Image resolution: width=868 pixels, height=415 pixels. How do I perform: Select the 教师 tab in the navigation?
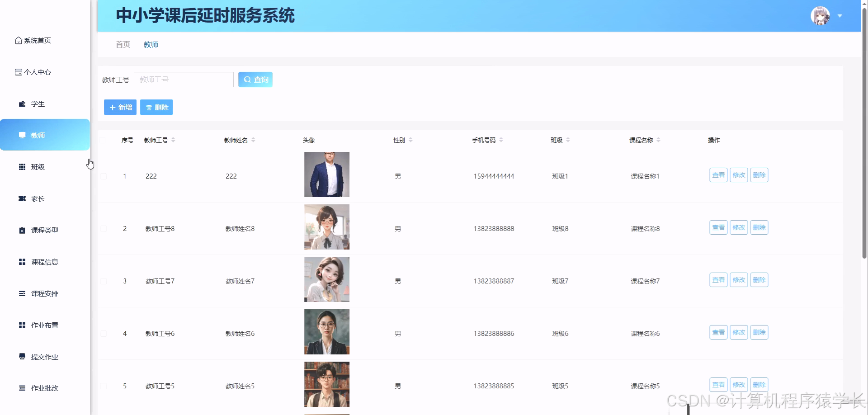pos(151,44)
